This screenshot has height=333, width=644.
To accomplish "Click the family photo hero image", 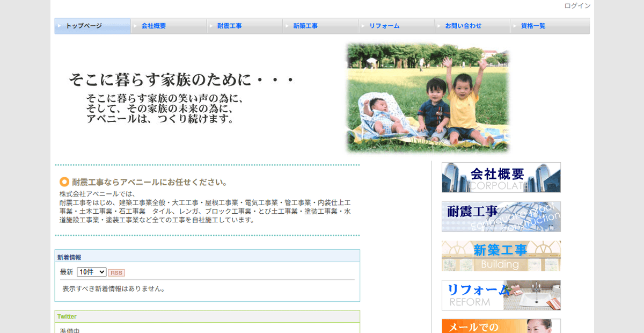I will tap(428, 97).
